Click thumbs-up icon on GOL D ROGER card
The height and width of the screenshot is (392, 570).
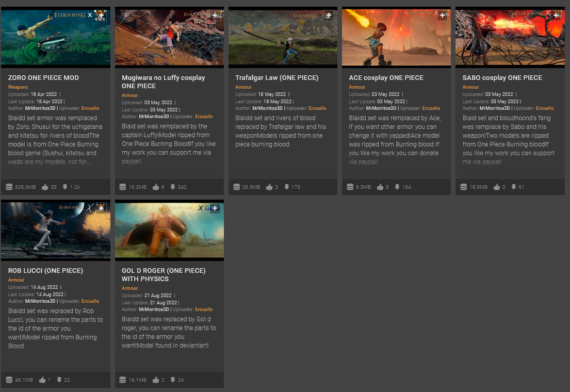(156, 380)
